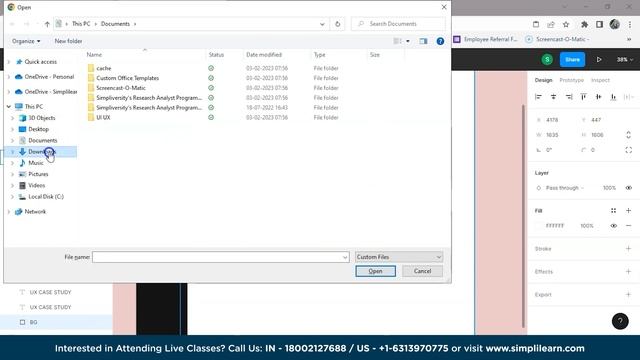Viewport: 640px width, 360px height.
Task: Open Documents in the navigation pane
Action: point(42,140)
